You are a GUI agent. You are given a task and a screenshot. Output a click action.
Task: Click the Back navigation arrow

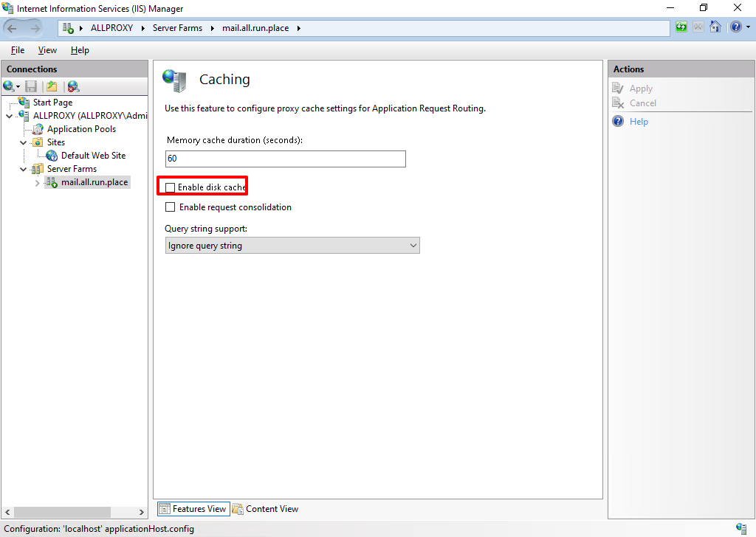[x=12, y=29]
